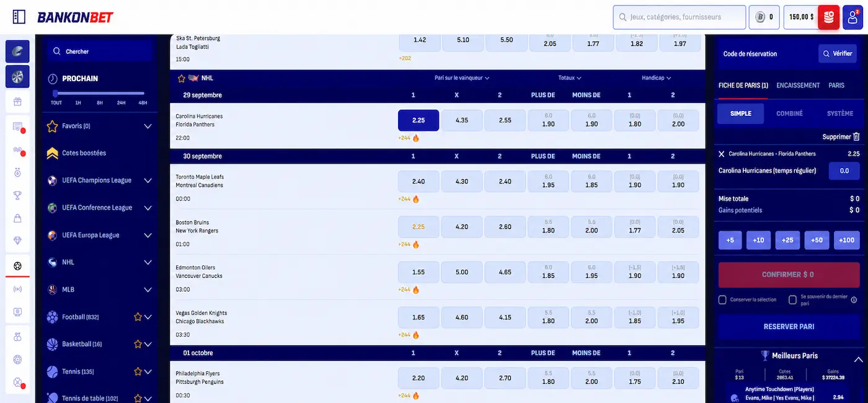Open the Totaux market dropdown
Viewport: 868px width, 403px height.
tap(570, 78)
